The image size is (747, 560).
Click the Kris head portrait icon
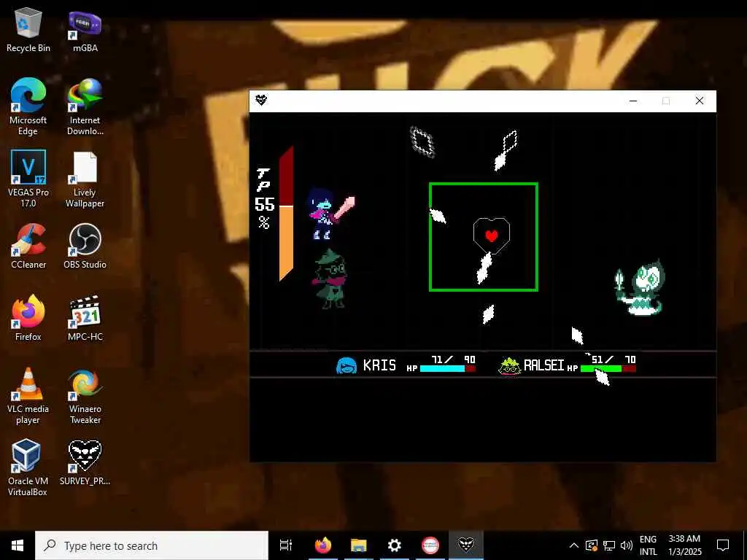point(347,366)
